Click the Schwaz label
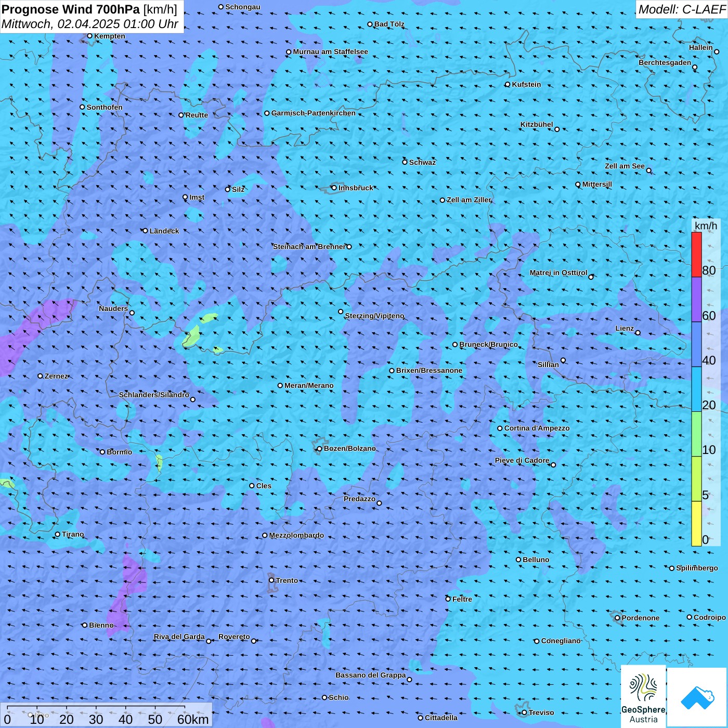The width and height of the screenshot is (728, 728). point(422,162)
